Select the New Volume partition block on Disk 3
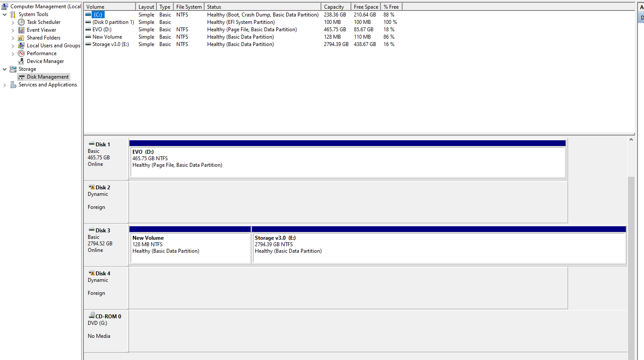The width and height of the screenshot is (644, 360). click(190, 245)
